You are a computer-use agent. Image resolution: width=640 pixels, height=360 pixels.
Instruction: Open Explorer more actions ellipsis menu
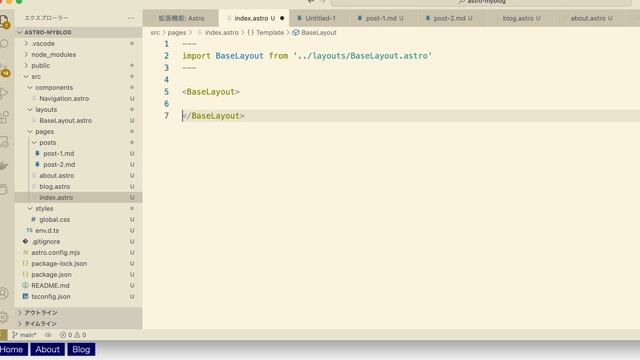[x=131, y=18]
